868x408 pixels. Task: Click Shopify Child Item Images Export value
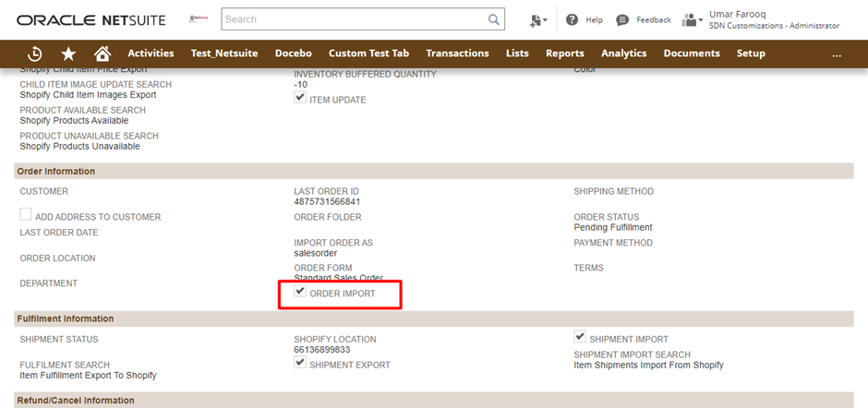click(88, 95)
